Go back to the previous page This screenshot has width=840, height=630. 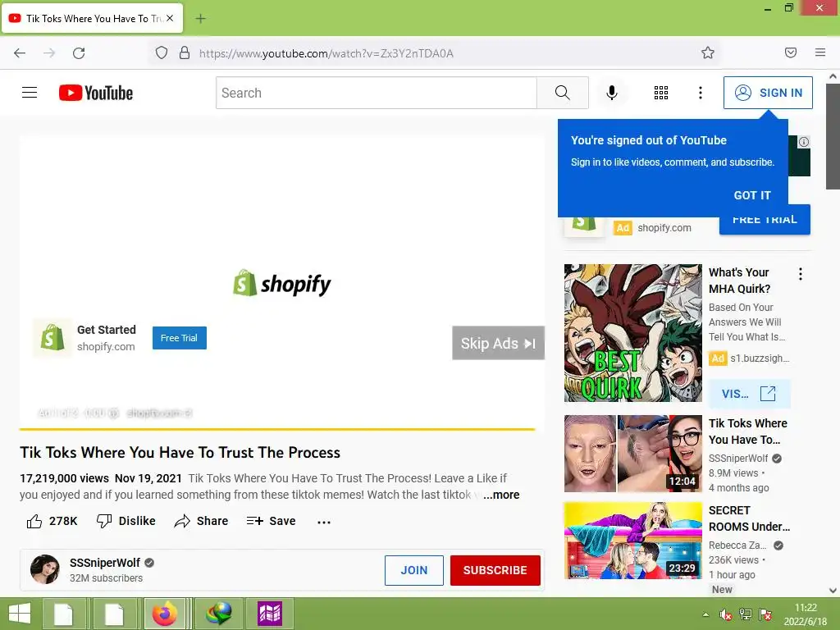tap(20, 53)
